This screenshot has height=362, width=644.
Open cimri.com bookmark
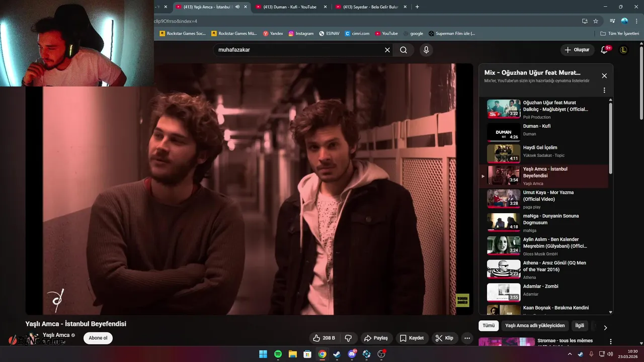[x=357, y=34]
